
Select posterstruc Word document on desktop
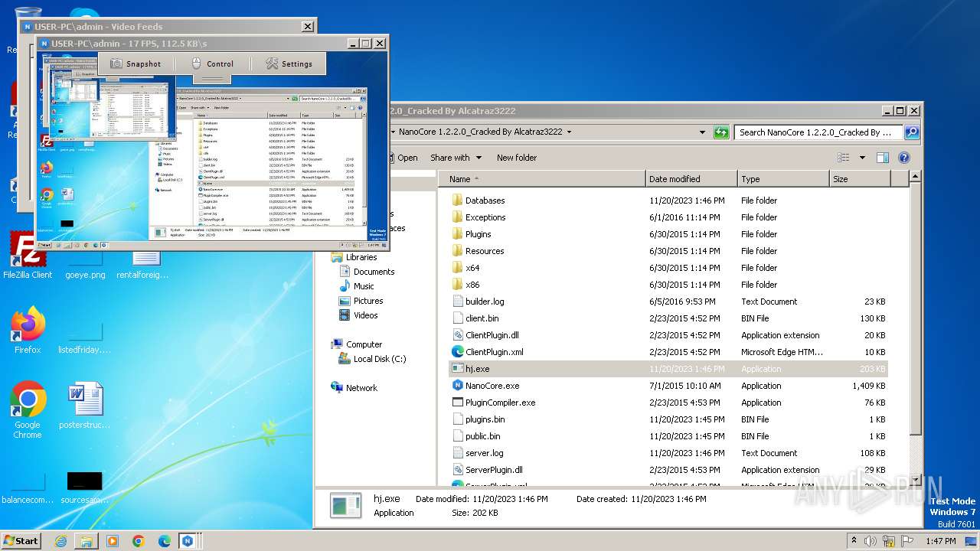pyautogui.click(x=85, y=406)
